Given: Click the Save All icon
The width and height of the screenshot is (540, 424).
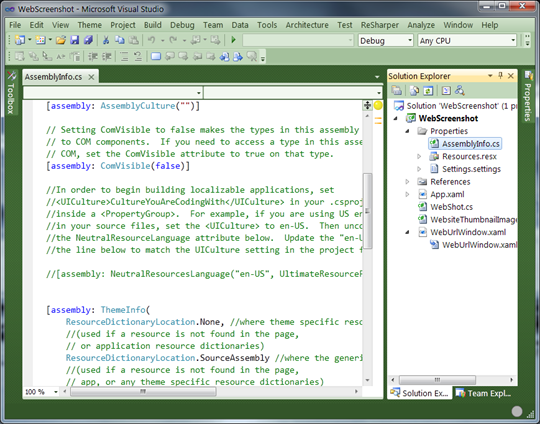Looking at the screenshot, I should click(x=88, y=40).
